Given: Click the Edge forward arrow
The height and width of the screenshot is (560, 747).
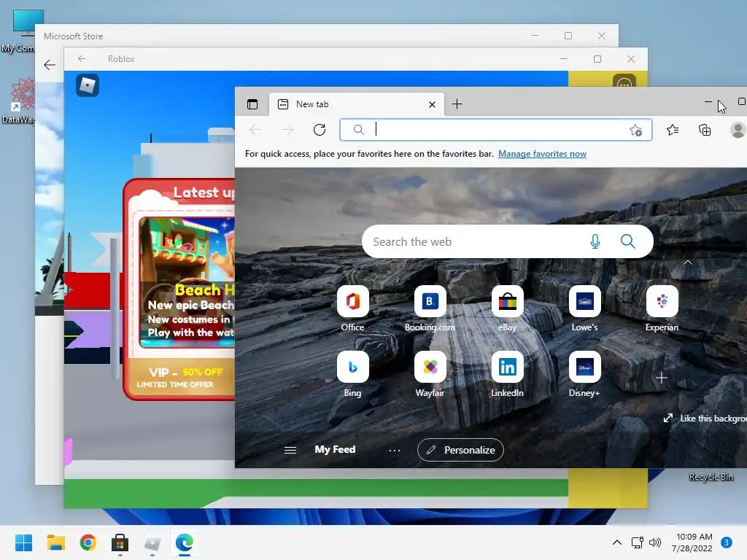Looking at the screenshot, I should pos(287,130).
